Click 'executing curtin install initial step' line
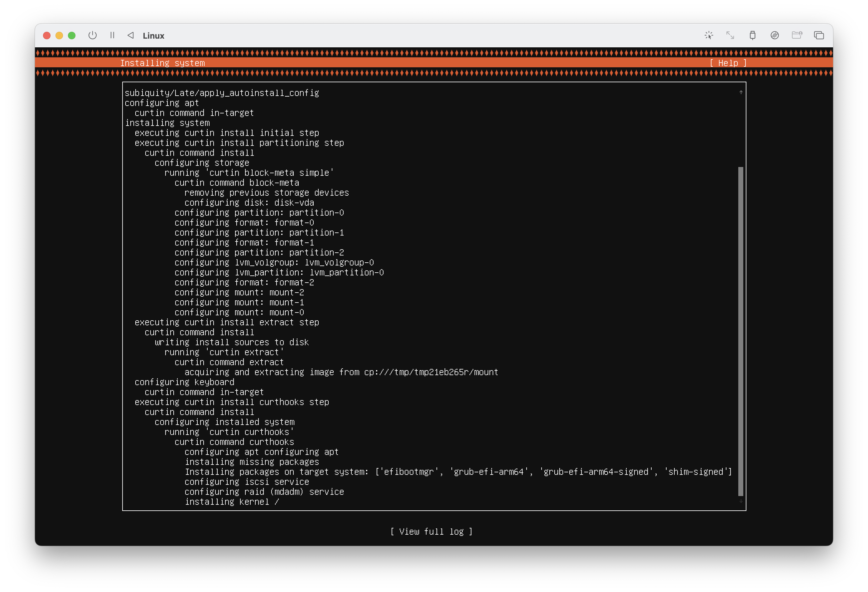The image size is (868, 592). [227, 133]
